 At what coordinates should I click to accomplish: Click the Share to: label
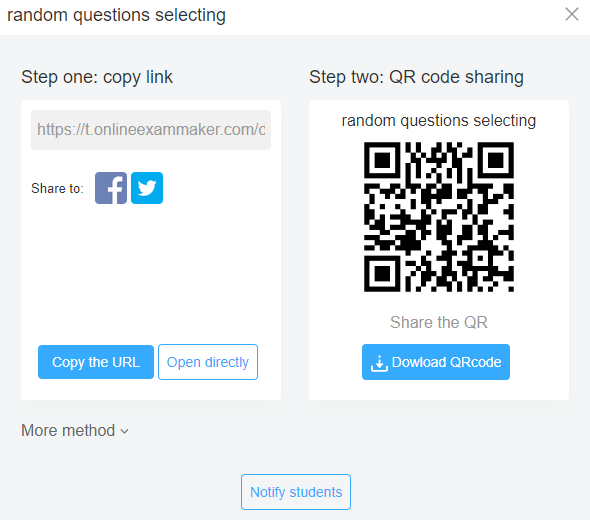(57, 188)
